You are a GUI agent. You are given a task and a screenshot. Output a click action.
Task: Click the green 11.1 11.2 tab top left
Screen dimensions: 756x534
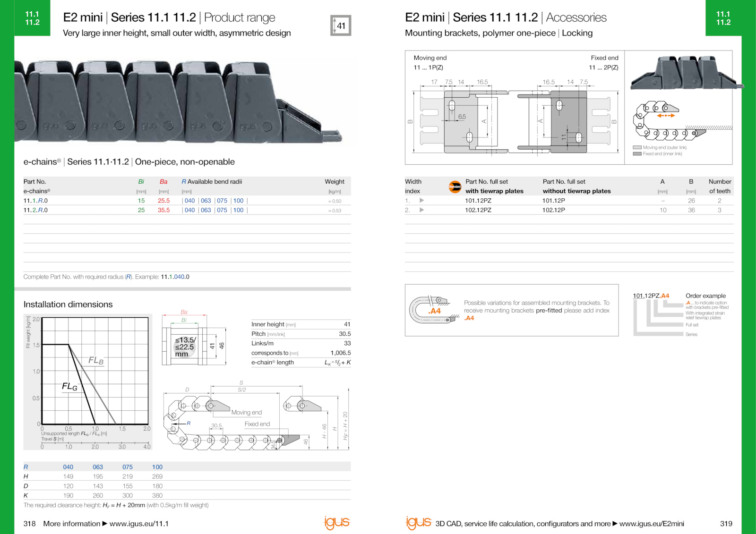click(32, 18)
